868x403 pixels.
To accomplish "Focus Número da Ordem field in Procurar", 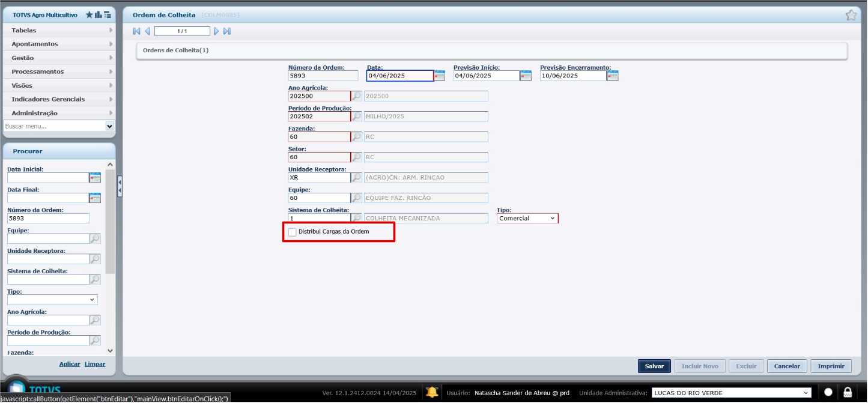I will click(48, 219).
